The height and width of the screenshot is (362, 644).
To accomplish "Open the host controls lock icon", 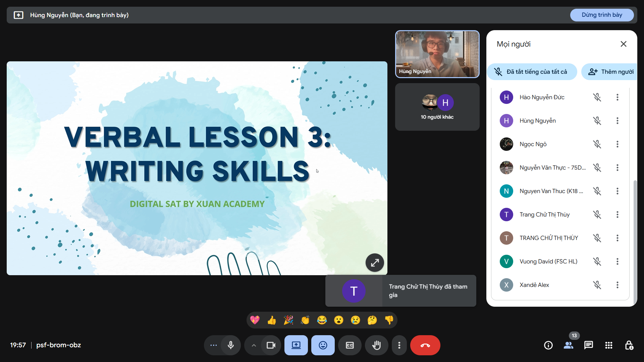I will (629, 345).
